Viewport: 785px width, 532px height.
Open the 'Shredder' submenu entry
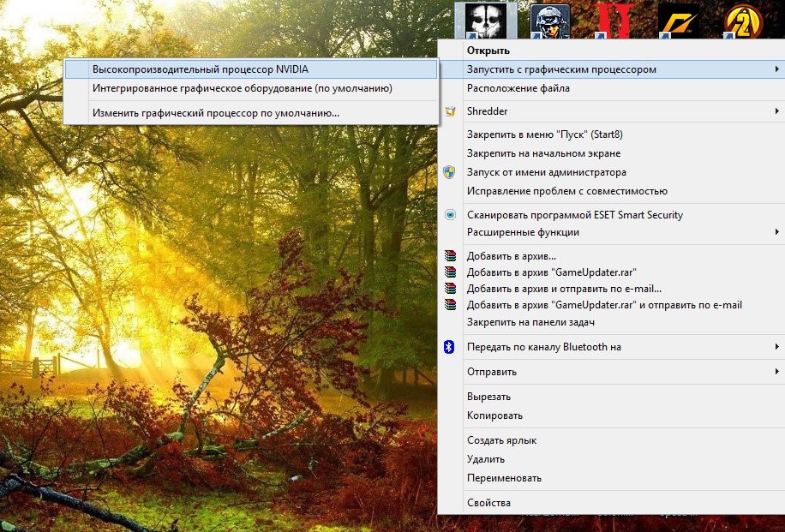pos(611,111)
